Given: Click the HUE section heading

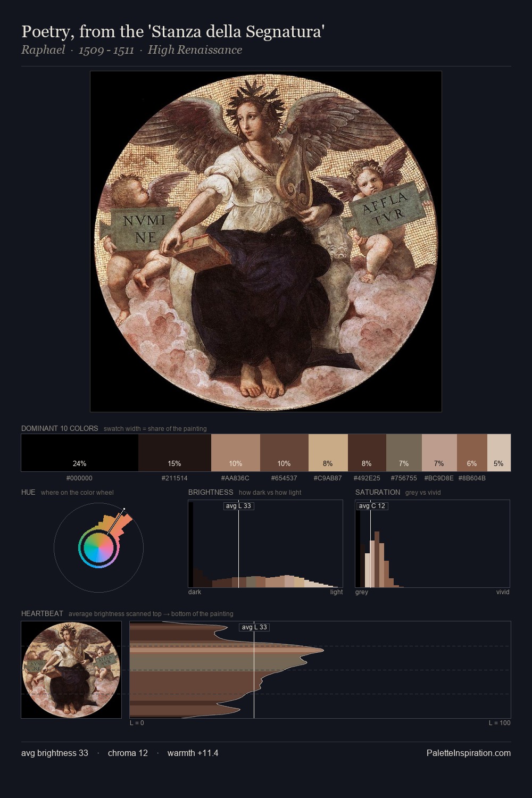Looking at the screenshot, I should click(28, 492).
